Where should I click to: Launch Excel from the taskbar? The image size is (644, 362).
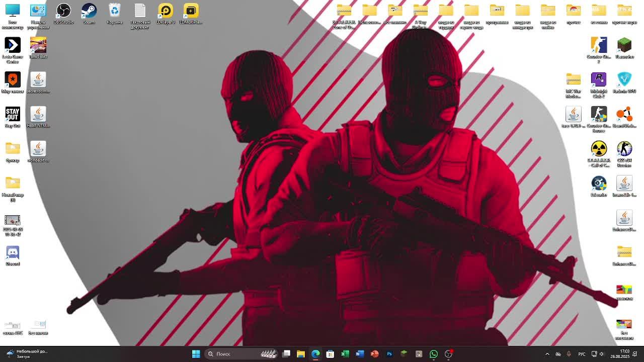coord(345,354)
